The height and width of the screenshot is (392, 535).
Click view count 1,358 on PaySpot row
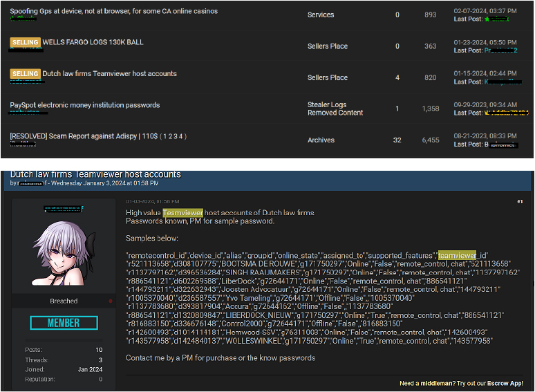tap(431, 109)
